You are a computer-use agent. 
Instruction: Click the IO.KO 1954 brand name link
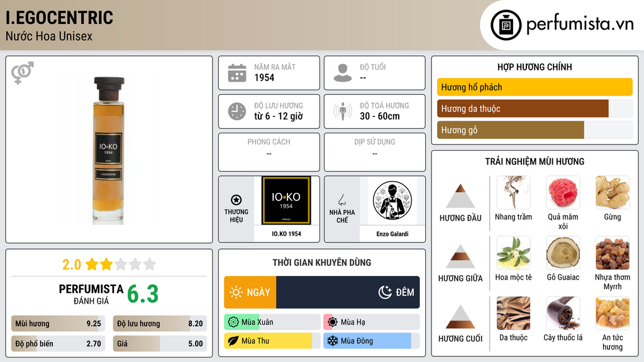pyautogui.click(x=286, y=234)
